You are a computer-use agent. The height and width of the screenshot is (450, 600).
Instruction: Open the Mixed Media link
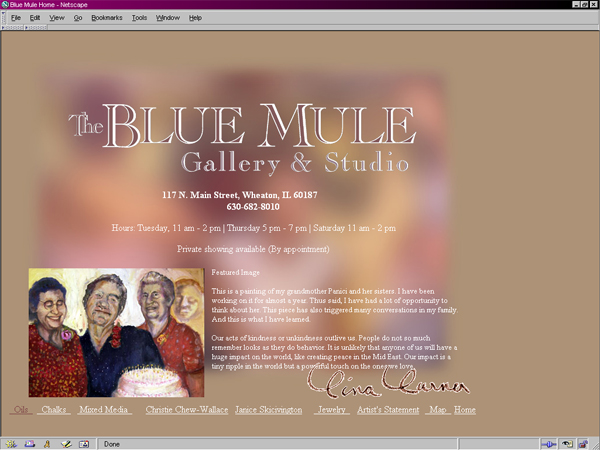click(x=103, y=409)
